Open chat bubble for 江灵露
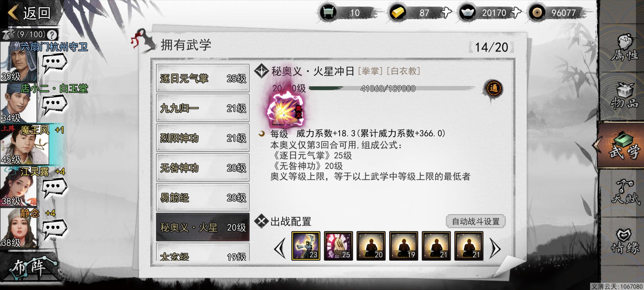 (x=54, y=187)
